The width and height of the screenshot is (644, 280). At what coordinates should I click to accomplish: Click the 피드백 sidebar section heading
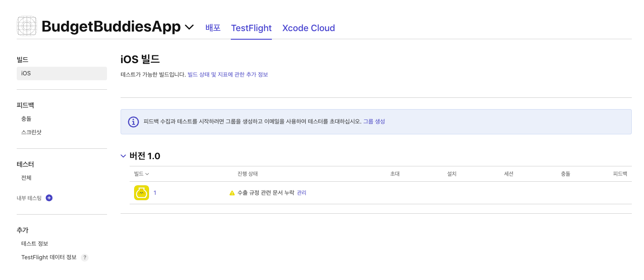coord(25,105)
